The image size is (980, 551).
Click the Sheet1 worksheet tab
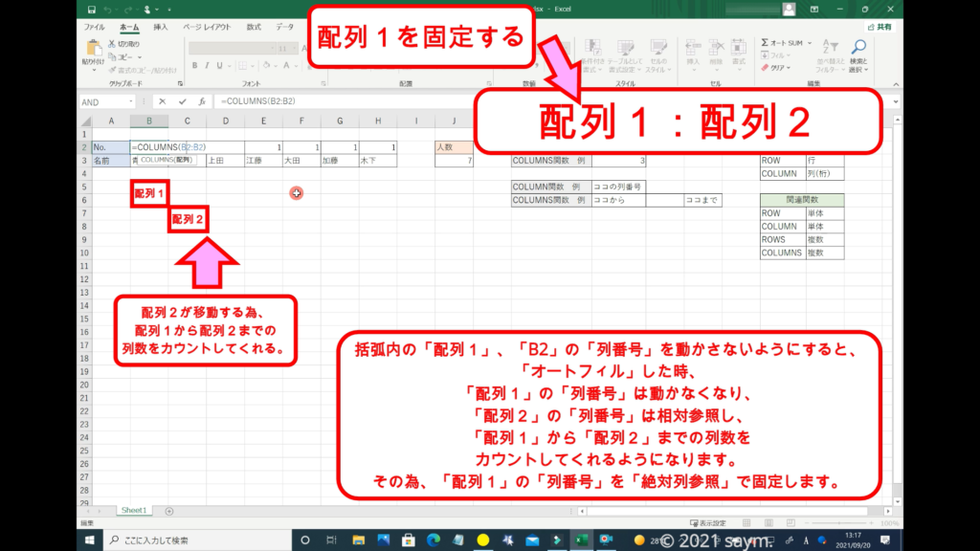(x=133, y=511)
